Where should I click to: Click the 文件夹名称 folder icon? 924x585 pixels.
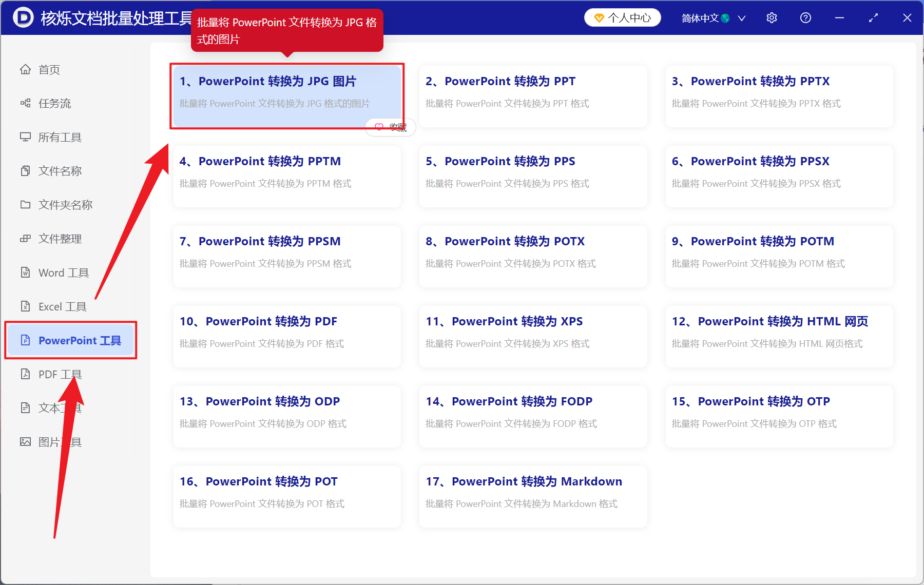pos(25,205)
